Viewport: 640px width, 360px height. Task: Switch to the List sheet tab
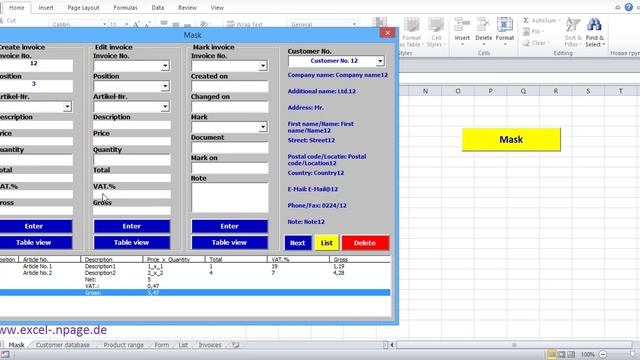183,345
